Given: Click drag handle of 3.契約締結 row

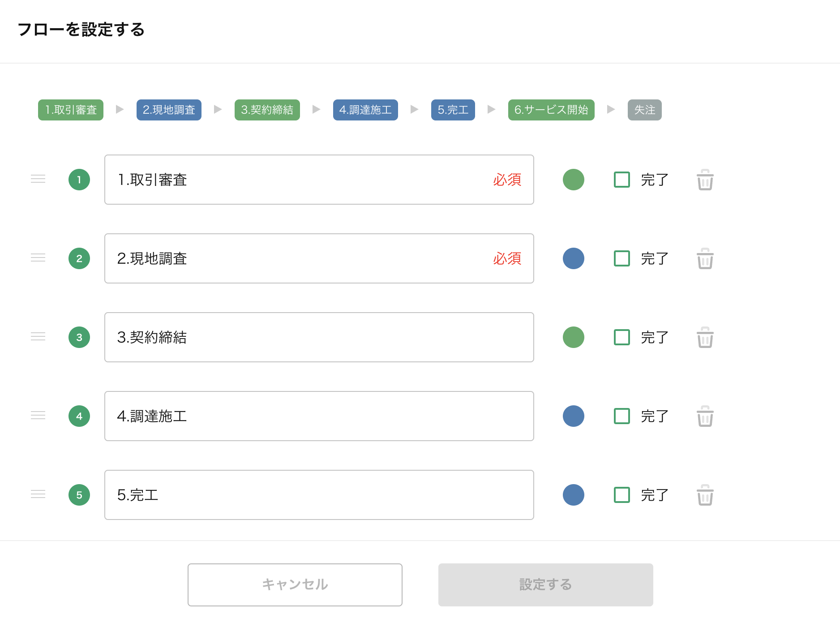Looking at the screenshot, I should point(38,337).
